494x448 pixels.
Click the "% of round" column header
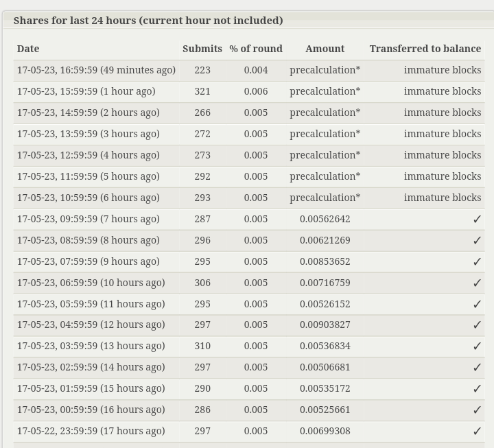pyautogui.click(x=256, y=49)
